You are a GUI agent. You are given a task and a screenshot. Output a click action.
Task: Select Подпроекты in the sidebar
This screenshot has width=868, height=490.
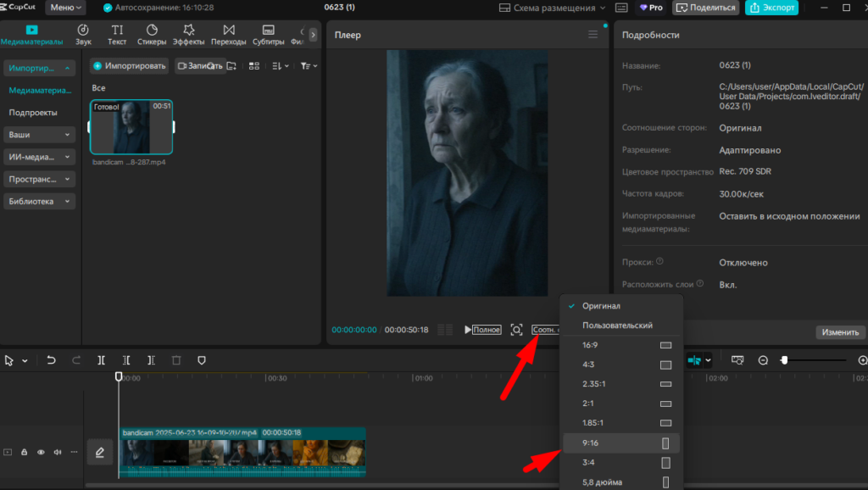click(x=33, y=113)
